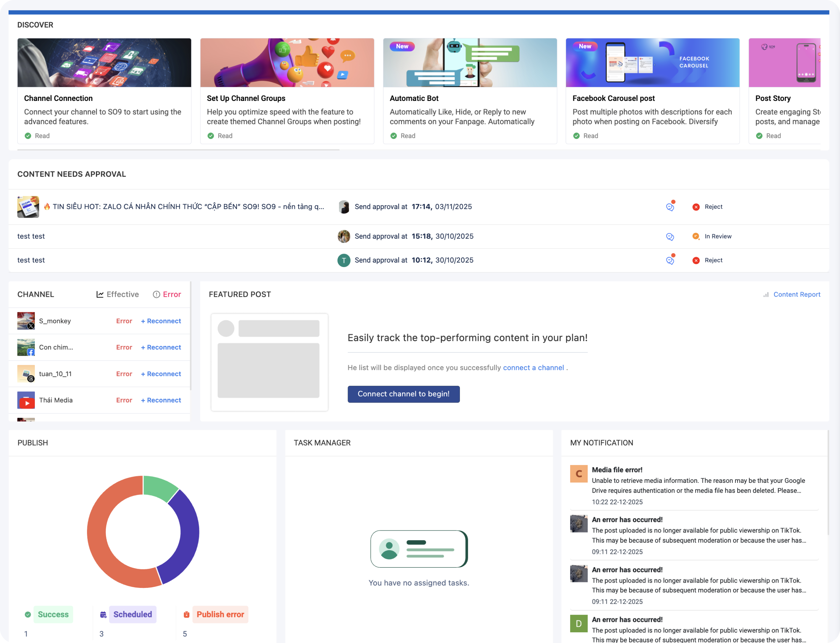Click the first 'test test' approval title

(31, 237)
